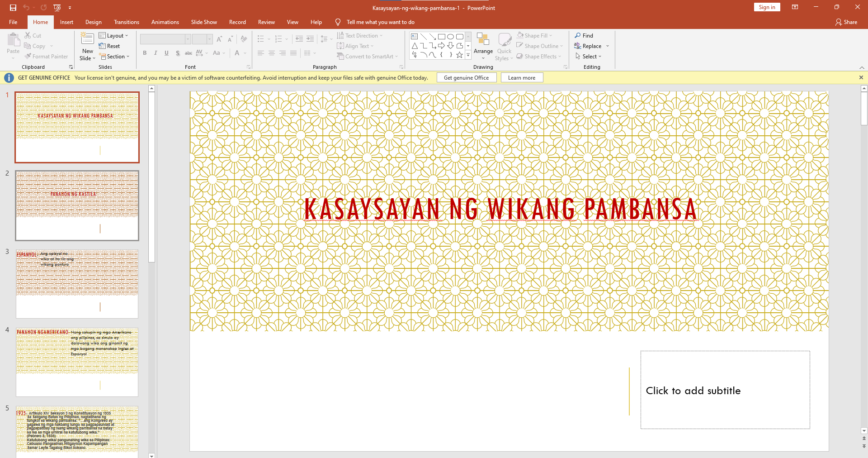Increase font size with the larger A icon
Screen dimensions: 868x458
219,39
